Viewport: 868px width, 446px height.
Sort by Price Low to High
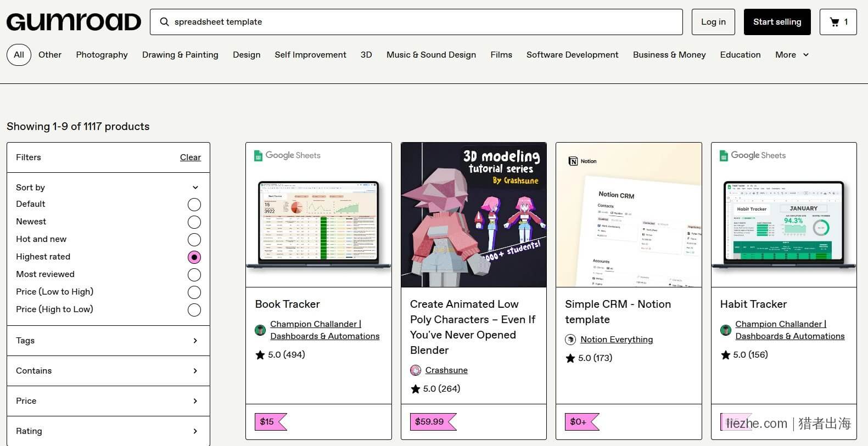tap(194, 292)
